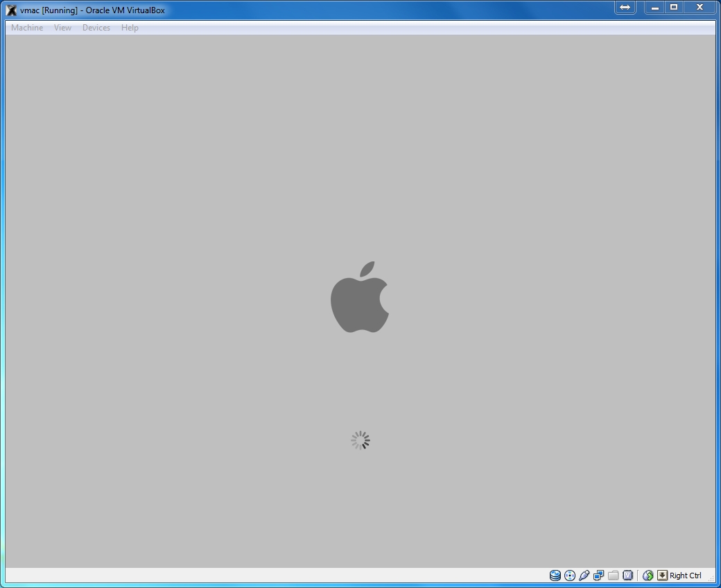Click the shared folders indicator
721x588 pixels.
click(x=613, y=575)
